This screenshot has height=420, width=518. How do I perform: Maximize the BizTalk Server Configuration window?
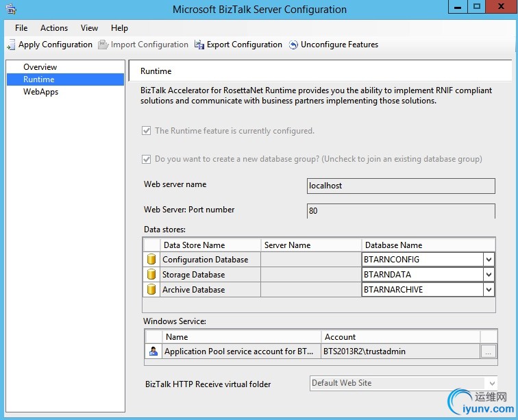477,7
